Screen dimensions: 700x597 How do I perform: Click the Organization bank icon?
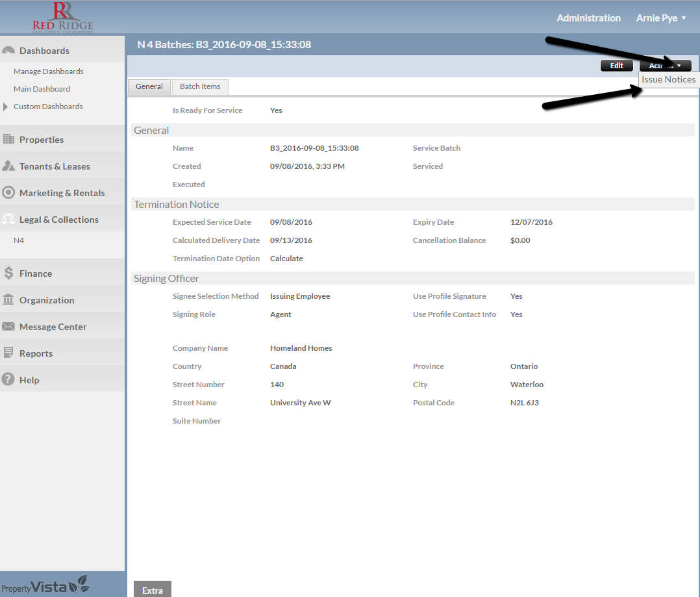pos(8,300)
